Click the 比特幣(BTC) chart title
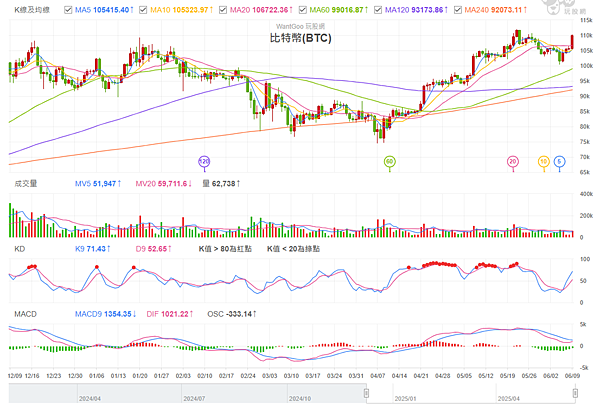This screenshot has width=600, height=410. [300, 38]
